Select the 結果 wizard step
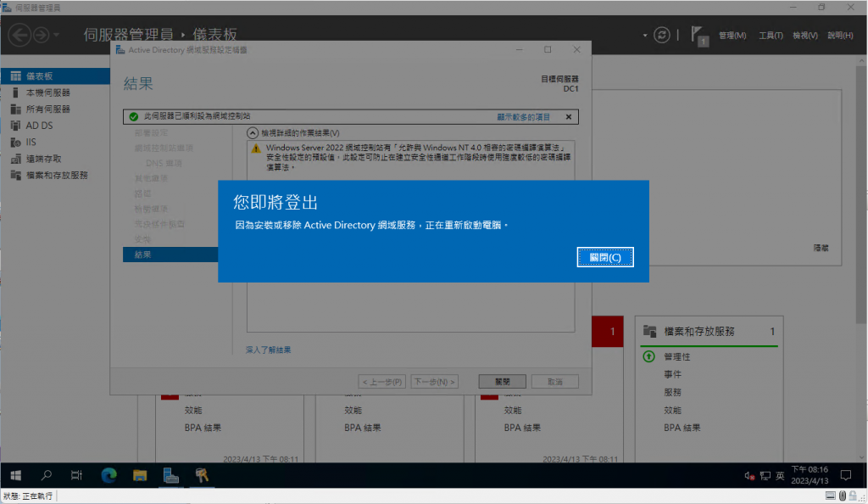 pos(170,255)
